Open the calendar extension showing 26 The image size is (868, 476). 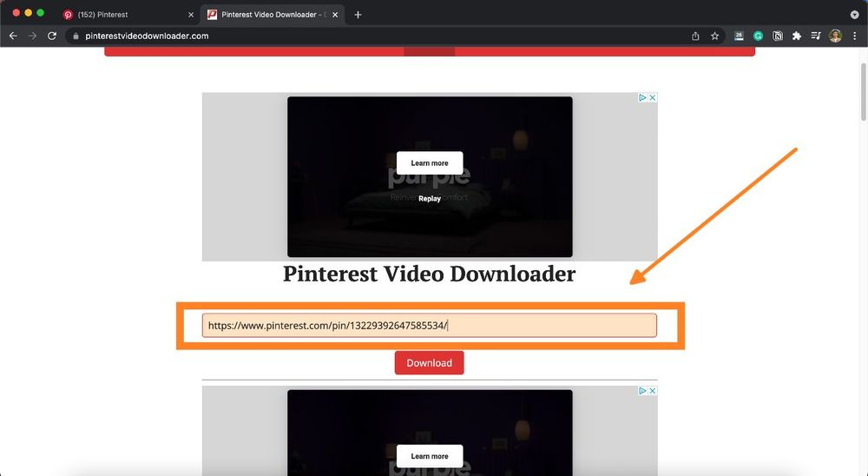[x=739, y=36]
